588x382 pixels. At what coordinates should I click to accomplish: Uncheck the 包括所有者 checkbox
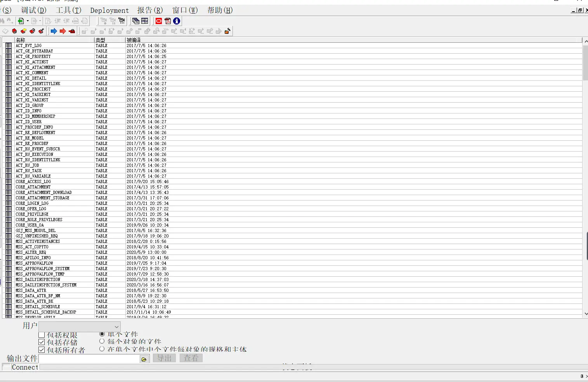(42, 350)
